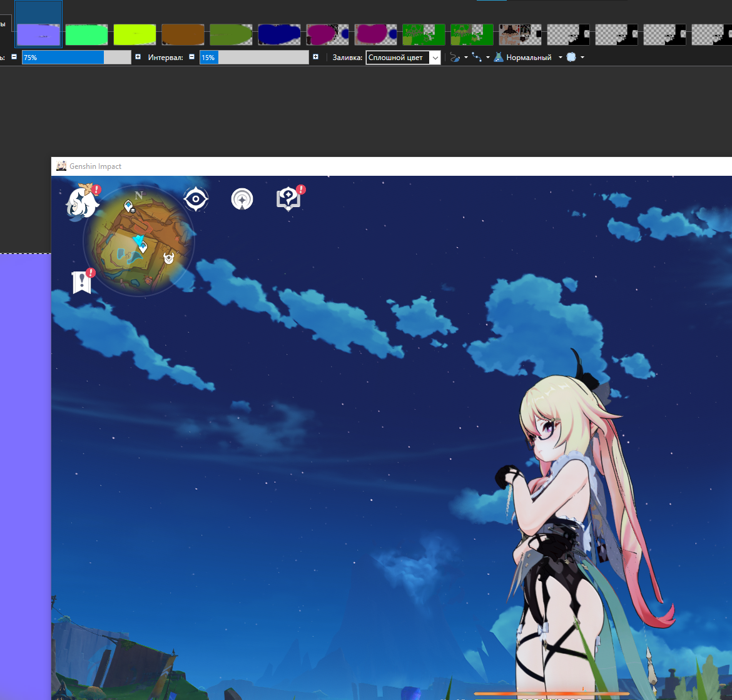The width and height of the screenshot is (732, 700).
Task: Select the purple image thumbnail
Action: coord(38,35)
